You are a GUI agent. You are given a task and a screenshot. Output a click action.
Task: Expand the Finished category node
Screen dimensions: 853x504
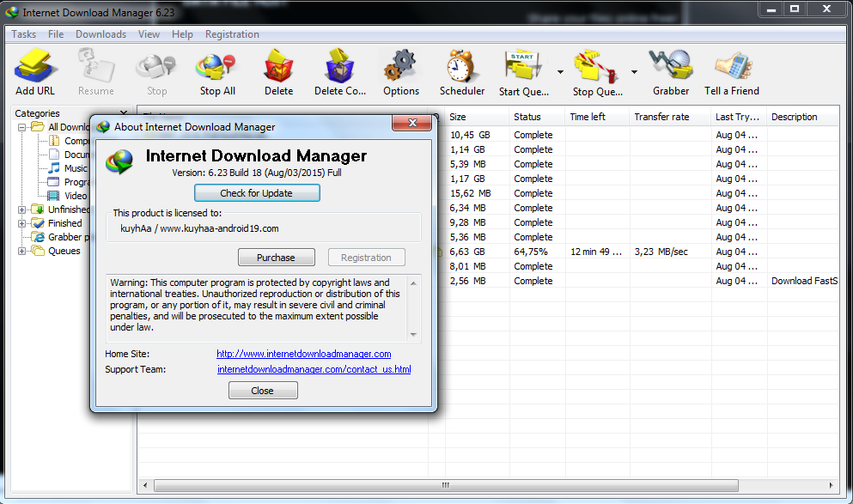pos(21,223)
